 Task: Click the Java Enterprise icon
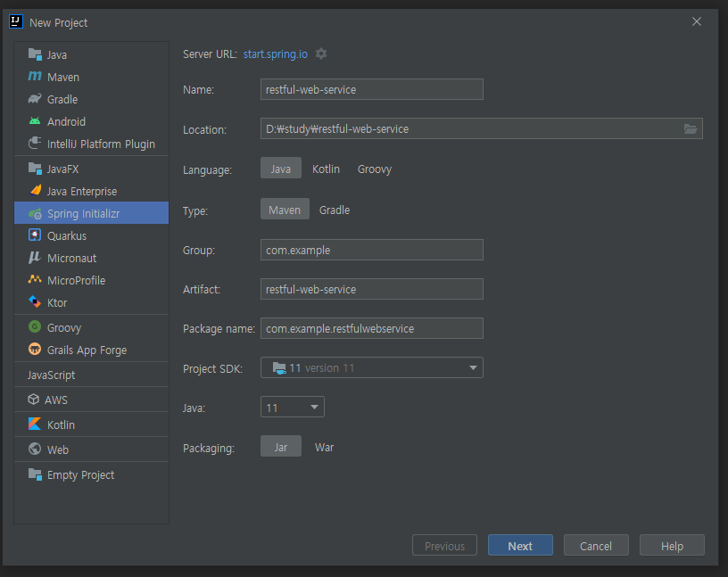[x=35, y=190]
